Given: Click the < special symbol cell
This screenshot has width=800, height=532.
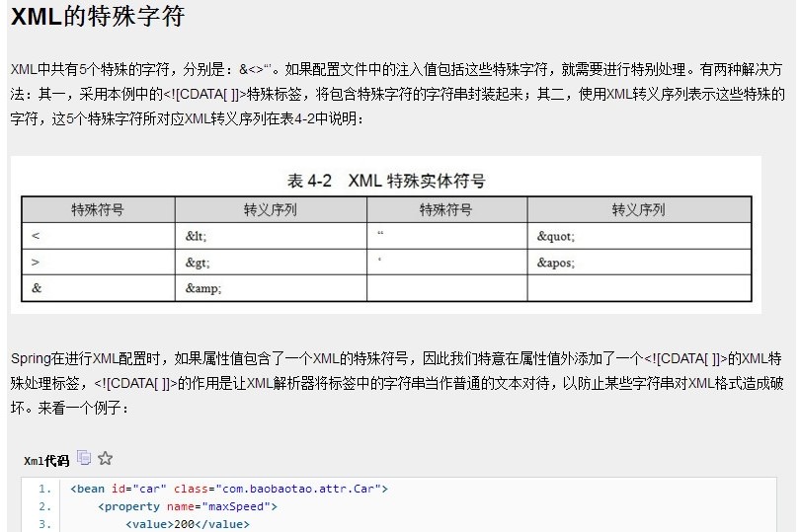Looking at the screenshot, I should click(x=99, y=236).
